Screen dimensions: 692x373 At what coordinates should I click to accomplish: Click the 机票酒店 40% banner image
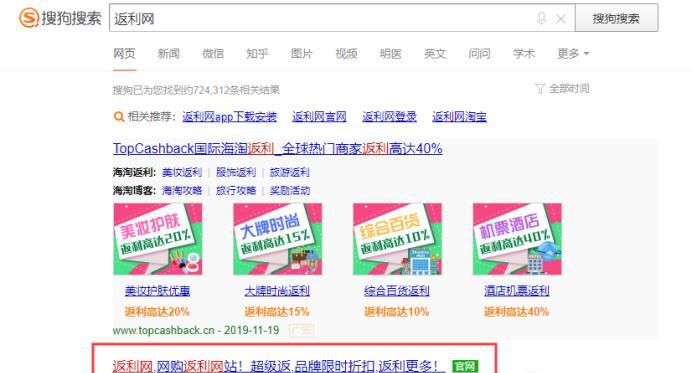517,239
